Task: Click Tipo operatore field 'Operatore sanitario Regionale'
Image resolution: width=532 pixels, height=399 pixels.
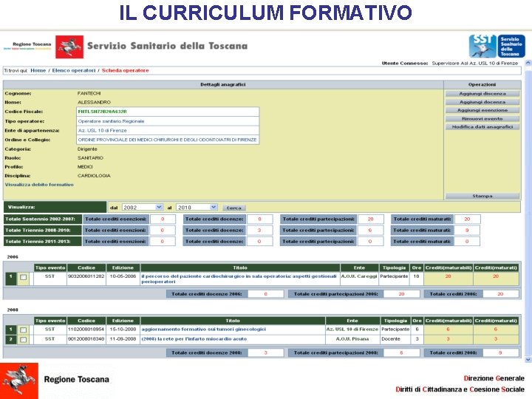Action: [168, 121]
